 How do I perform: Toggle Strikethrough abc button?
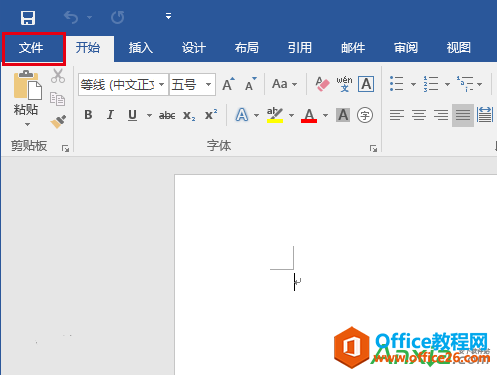[x=167, y=115]
